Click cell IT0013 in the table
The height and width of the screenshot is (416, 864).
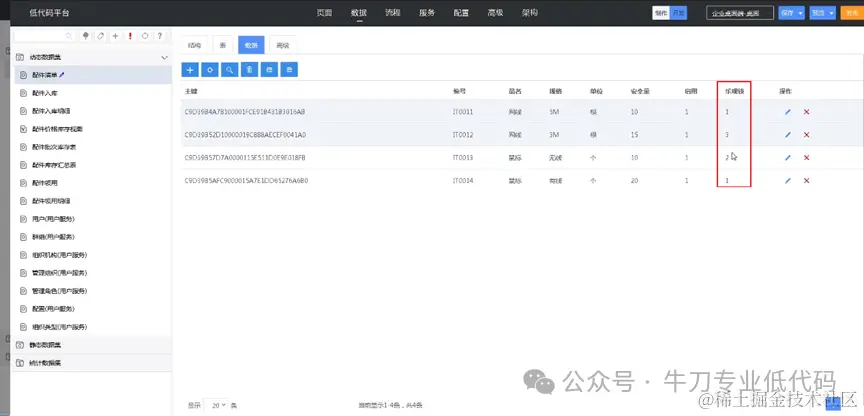point(463,158)
